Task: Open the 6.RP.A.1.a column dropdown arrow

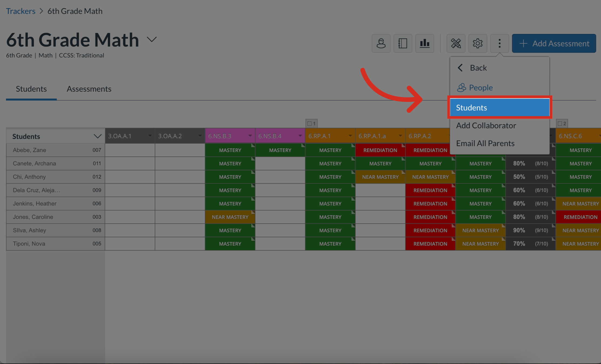Action: coord(400,136)
